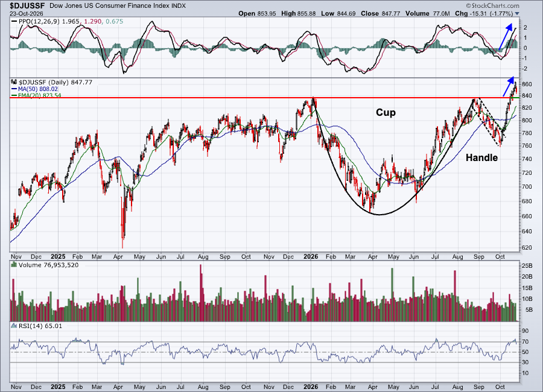Viewport: 543px width, 392px height.
Task: Select the $DJUSSF ticker symbol in the header
Action: pyautogui.click(x=27, y=5)
